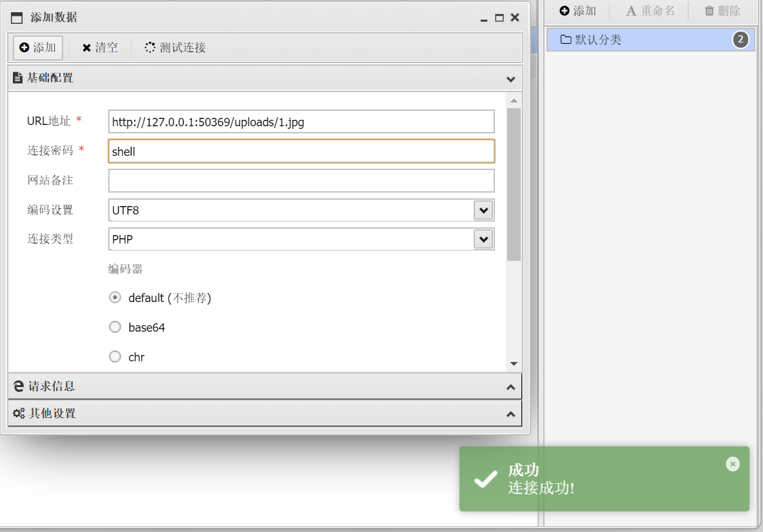Add a category with right panel 添加

click(x=577, y=11)
